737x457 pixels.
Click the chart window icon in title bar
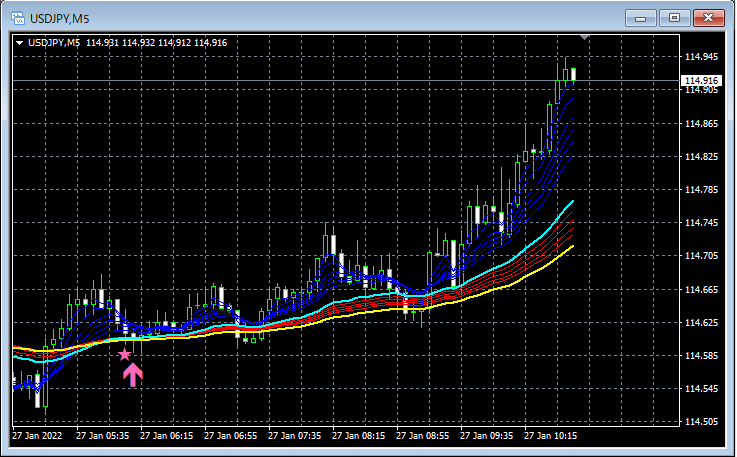(18, 18)
